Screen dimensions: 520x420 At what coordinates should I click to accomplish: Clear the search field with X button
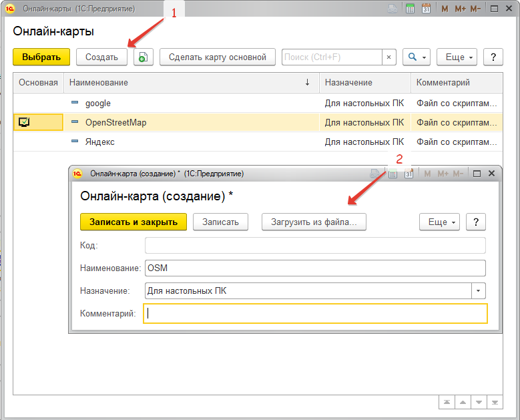pos(389,57)
